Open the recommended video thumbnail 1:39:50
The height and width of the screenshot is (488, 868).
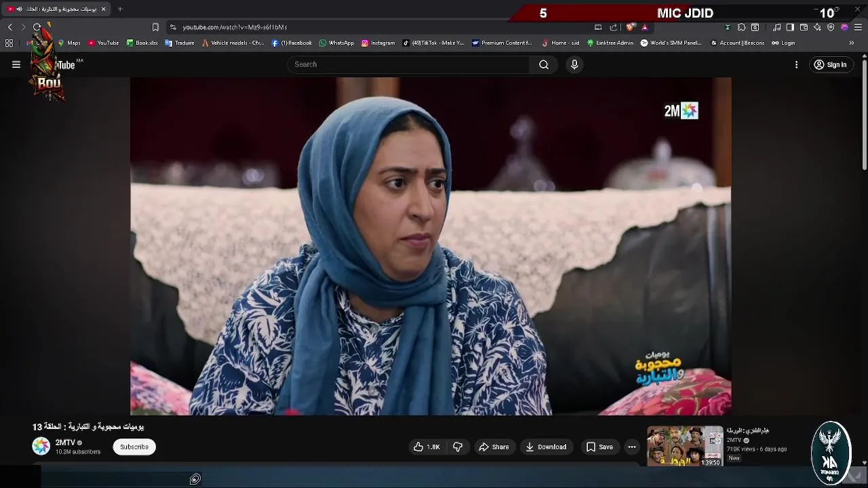pos(685,446)
